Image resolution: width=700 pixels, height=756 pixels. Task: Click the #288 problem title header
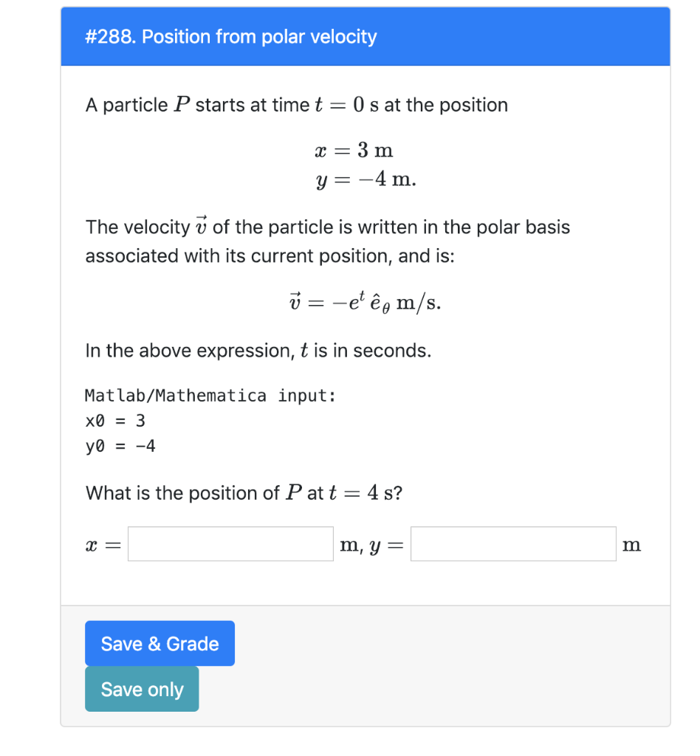(230, 36)
